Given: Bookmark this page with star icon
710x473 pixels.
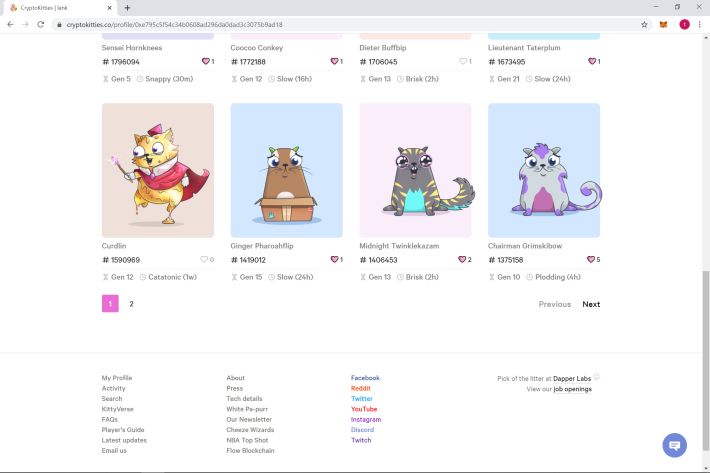Looking at the screenshot, I should coord(644,24).
